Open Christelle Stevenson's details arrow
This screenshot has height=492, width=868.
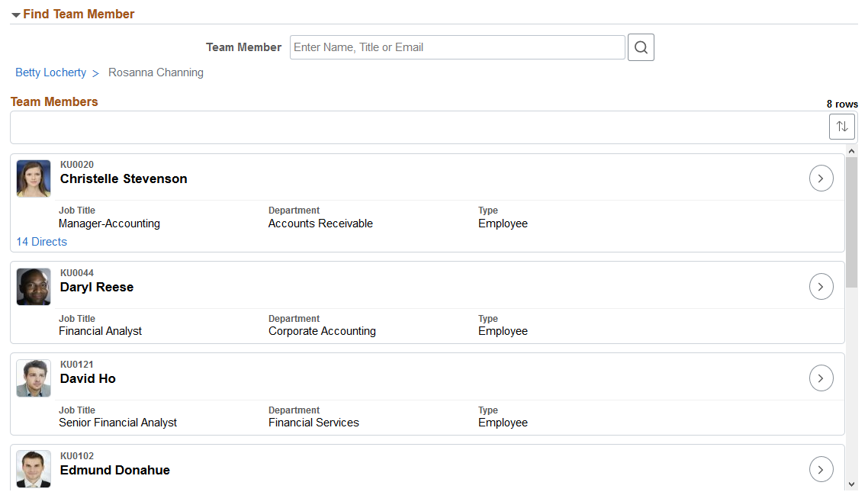pyautogui.click(x=821, y=178)
